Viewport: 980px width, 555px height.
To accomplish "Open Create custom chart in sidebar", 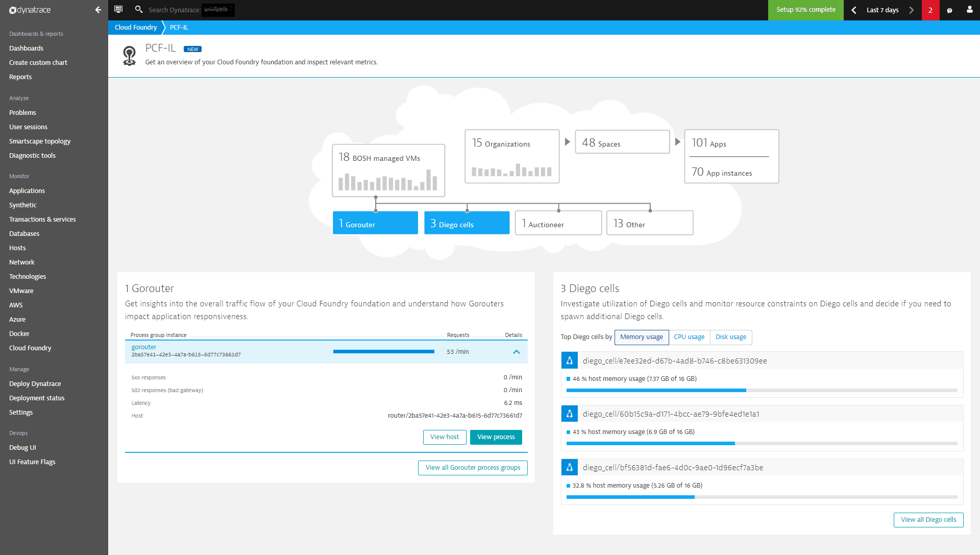I will click(x=38, y=63).
